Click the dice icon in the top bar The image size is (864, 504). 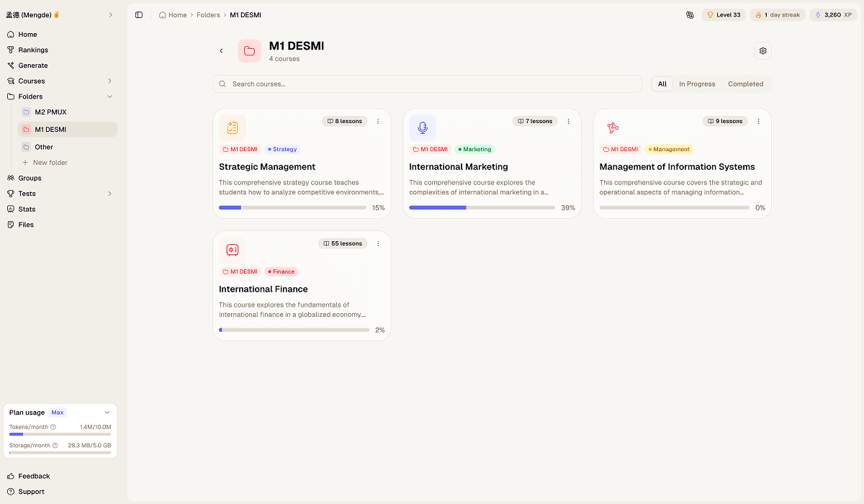click(x=689, y=14)
